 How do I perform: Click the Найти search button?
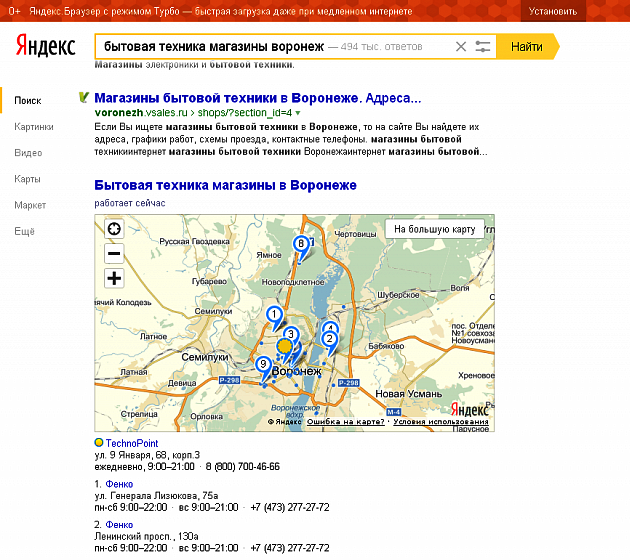pos(527,47)
